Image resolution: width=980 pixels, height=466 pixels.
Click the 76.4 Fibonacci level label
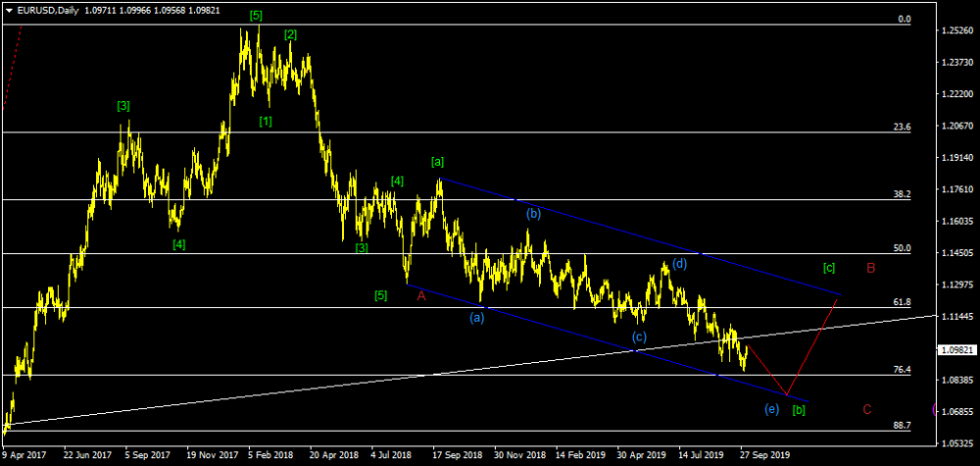coord(904,370)
